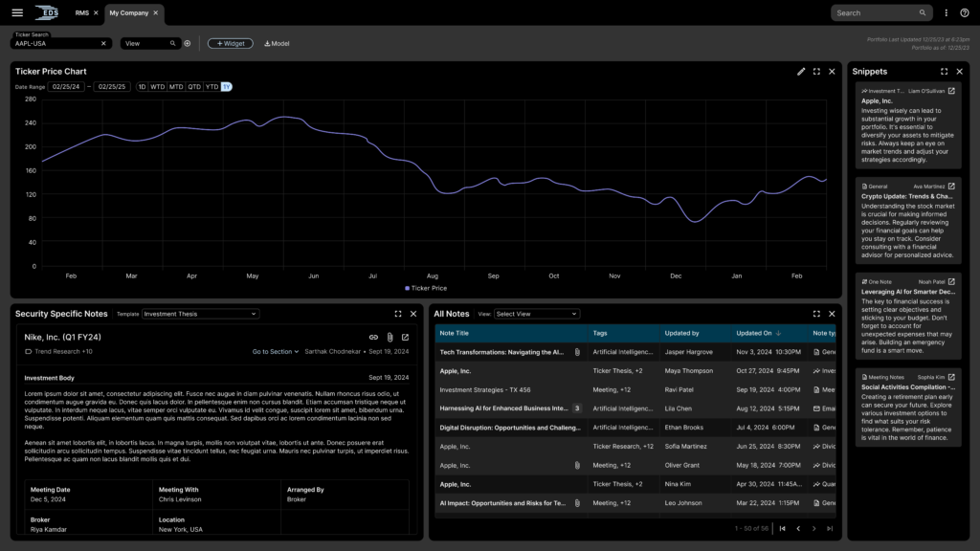Expand the Go to Section dropdown

[276, 352]
